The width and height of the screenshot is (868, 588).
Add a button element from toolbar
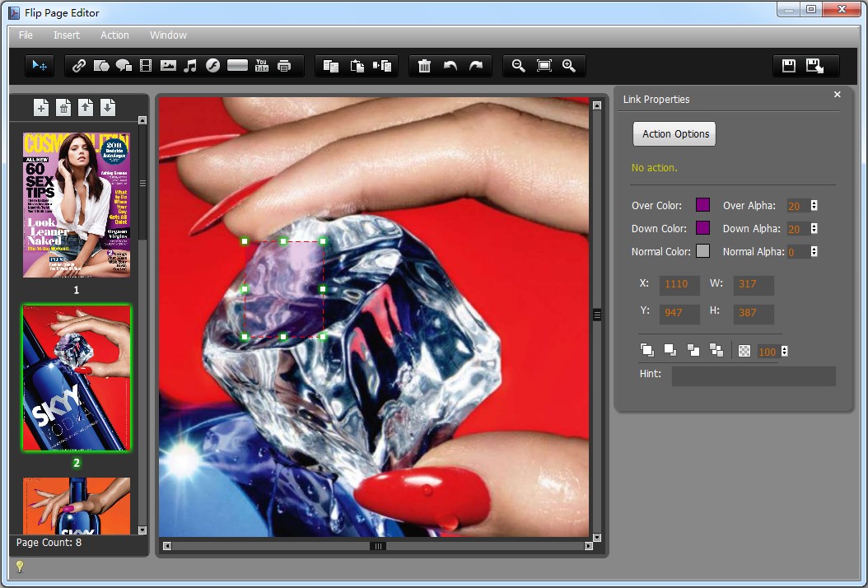(237, 65)
